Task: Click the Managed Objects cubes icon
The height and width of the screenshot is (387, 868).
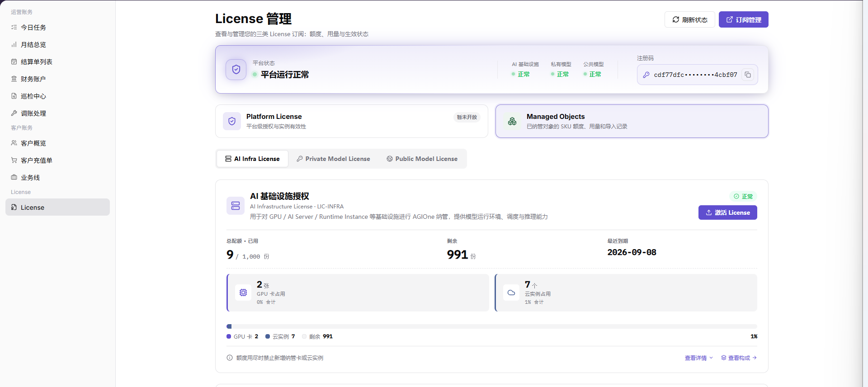Action: coord(512,121)
